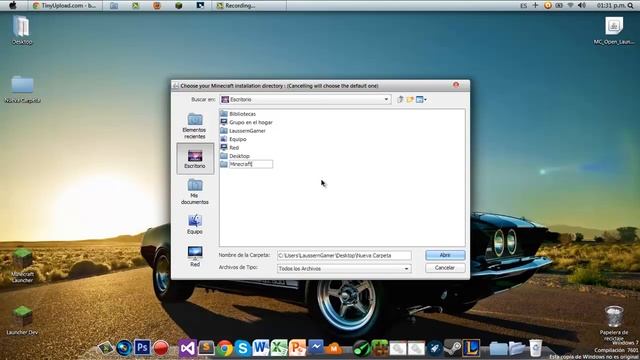Open the Minecraft block taskbar item
Image resolution: width=640 pixels, height=360 pixels.
click(178, 5)
